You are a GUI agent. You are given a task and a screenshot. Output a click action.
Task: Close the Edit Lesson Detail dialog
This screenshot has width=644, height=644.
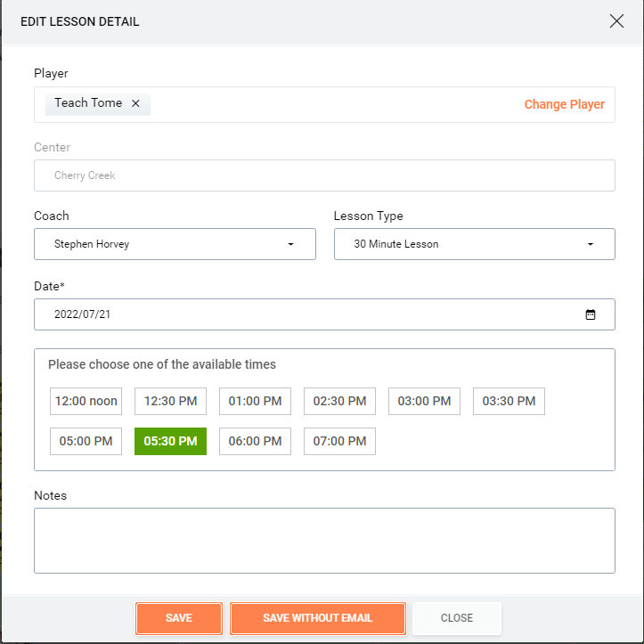pos(616,21)
